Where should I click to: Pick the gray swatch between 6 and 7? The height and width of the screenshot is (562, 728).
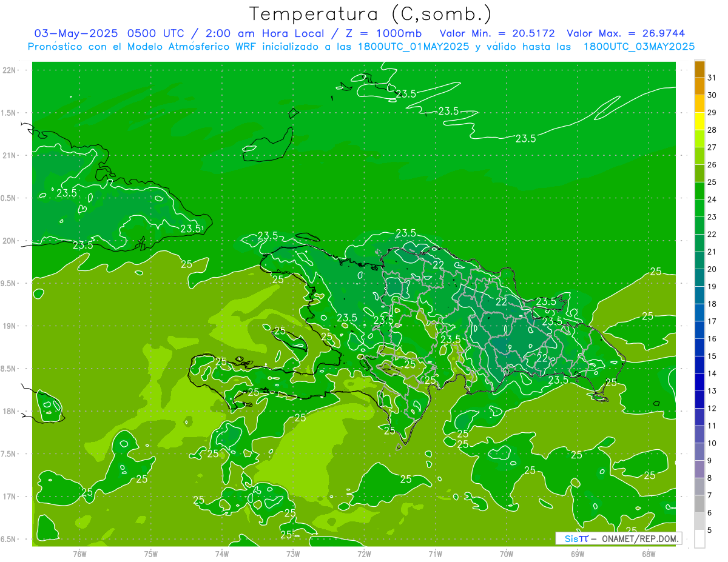point(699,504)
